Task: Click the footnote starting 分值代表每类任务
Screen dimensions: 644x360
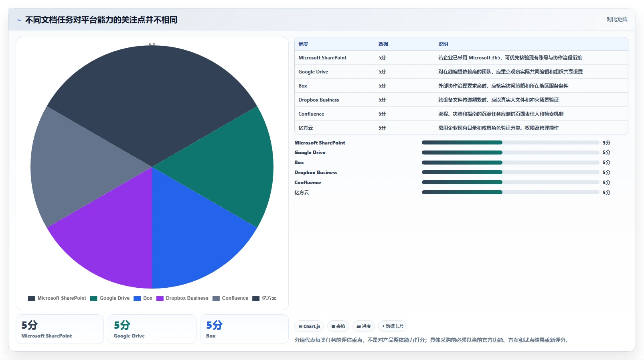Action: [x=431, y=340]
